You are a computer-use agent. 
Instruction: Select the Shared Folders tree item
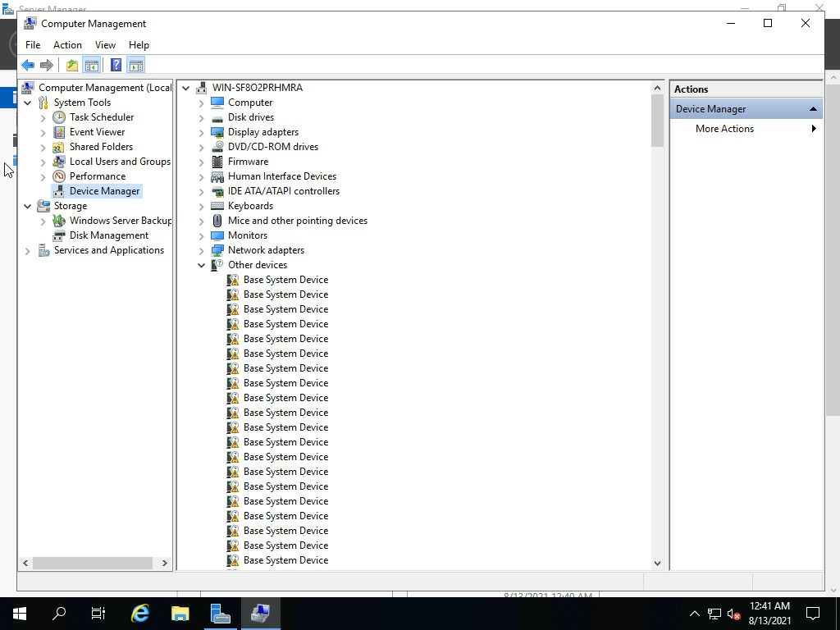point(101,147)
